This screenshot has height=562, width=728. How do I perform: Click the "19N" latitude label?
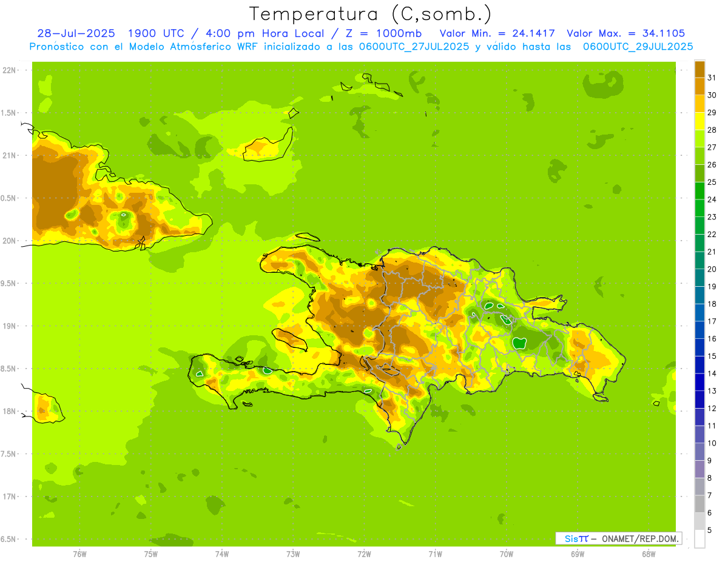10,326
